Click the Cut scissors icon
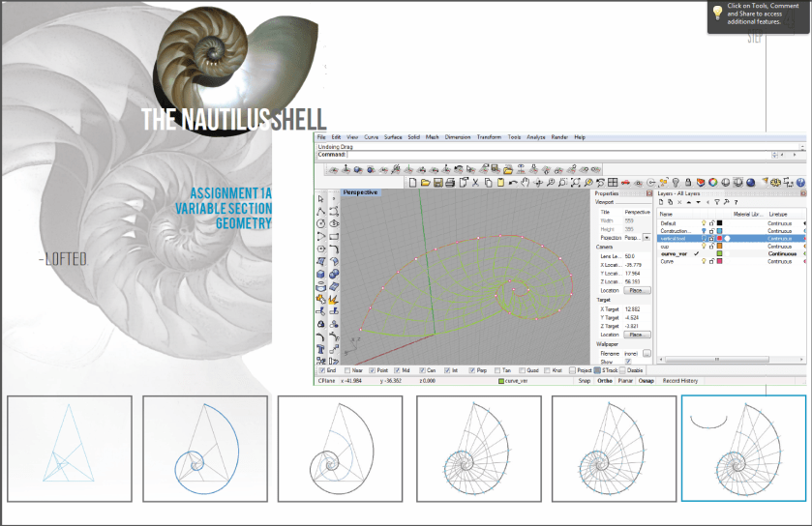This screenshot has width=812, height=526. tap(474, 182)
